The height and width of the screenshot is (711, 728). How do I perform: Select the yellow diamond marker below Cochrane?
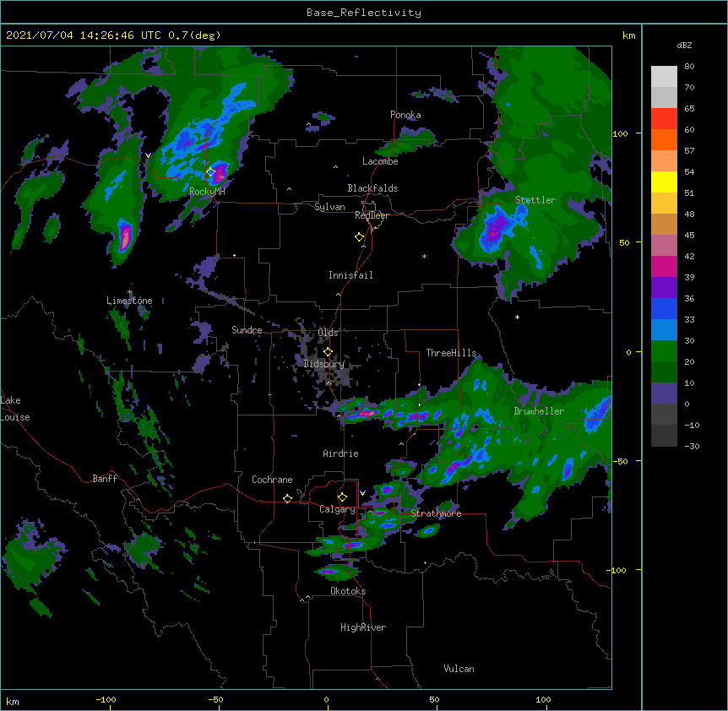pyautogui.click(x=287, y=498)
